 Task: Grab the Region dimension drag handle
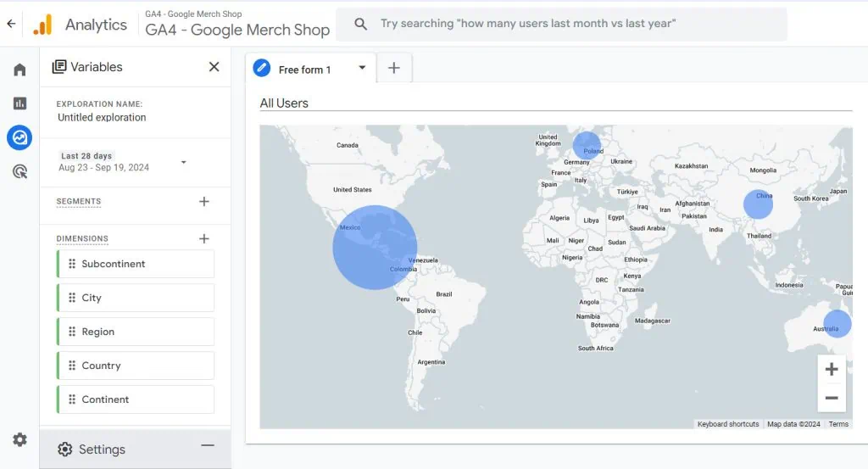click(x=72, y=332)
